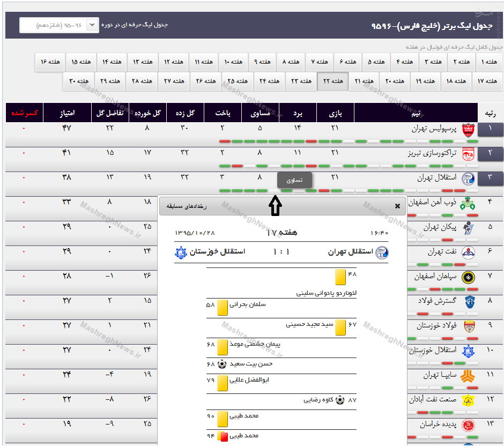The width and height of the screenshot is (504, 447).
Task: Select the هفته ۵ tab
Action: (x=376, y=62)
